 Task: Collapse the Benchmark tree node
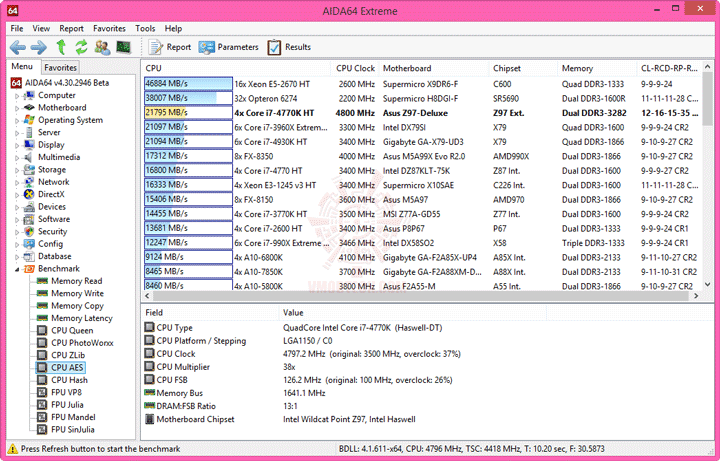click(x=17, y=269)
